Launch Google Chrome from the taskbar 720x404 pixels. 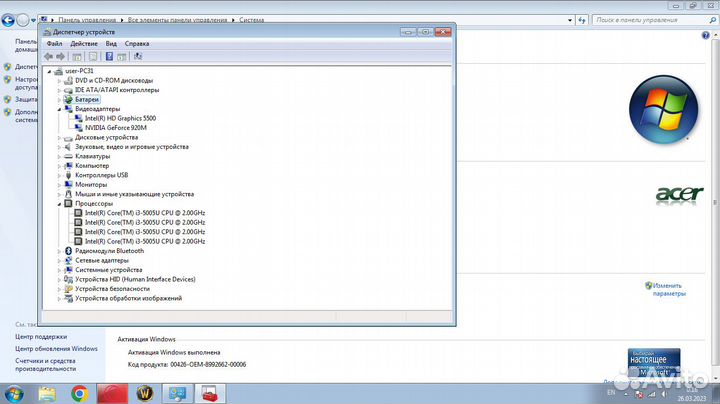(79, 394)
